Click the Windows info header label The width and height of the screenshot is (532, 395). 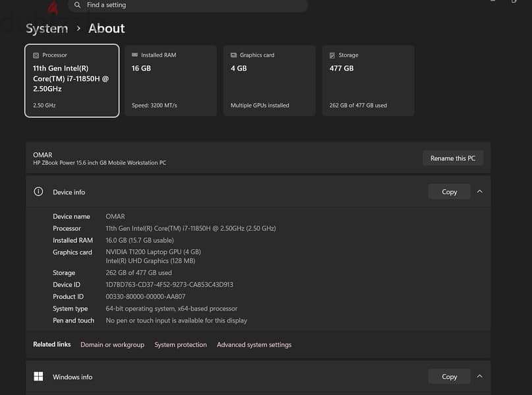(x=73, y=377)
